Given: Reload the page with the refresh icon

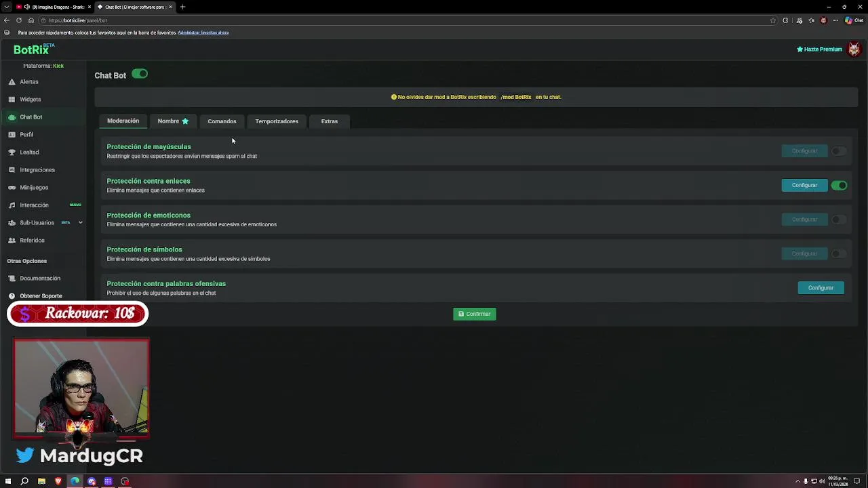Looking at the screenshot, I should [18, 20].
